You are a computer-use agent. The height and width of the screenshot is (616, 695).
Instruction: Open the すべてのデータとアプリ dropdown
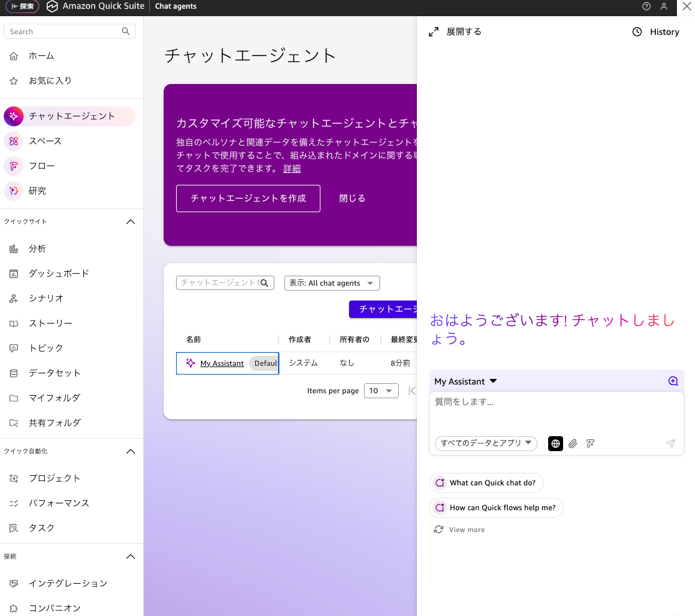(x=486, y=444)
